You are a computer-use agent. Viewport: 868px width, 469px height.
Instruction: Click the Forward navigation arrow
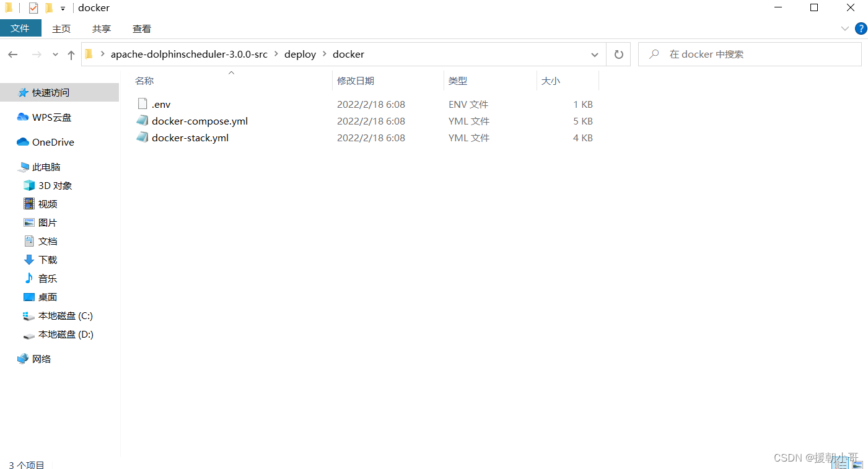(37, 55)
